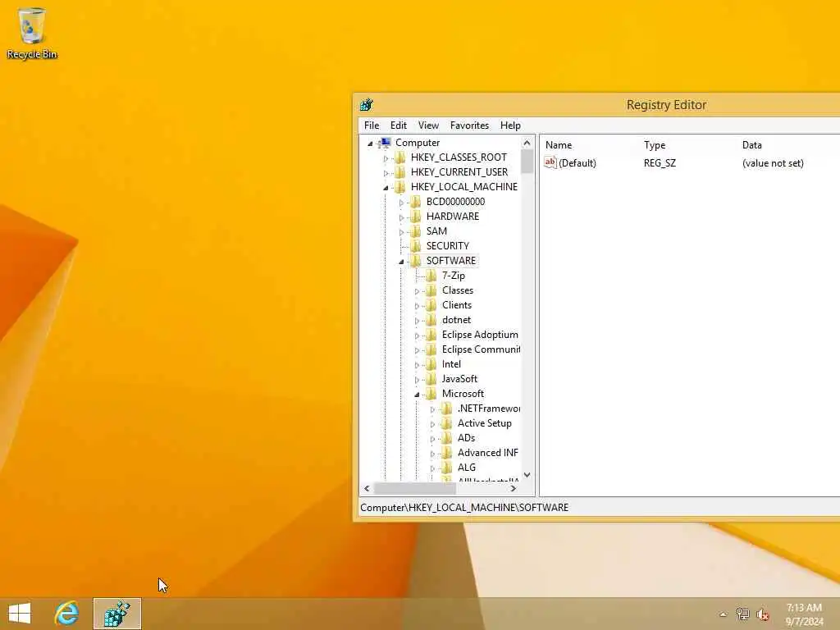The width and height of the screenshot is (840, 630).
Task: Select the ALG key
Action: tap(466, 468)
